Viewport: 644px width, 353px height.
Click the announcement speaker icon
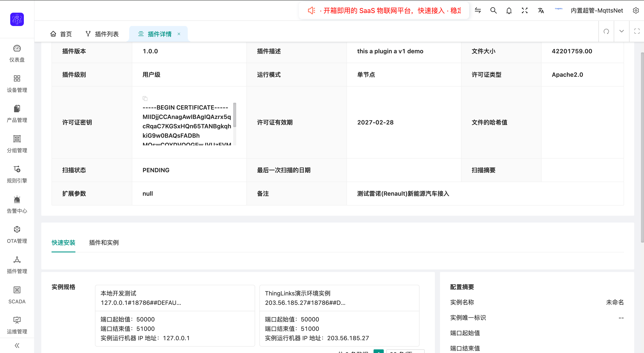pyautogui.click(x=312, y=10)
